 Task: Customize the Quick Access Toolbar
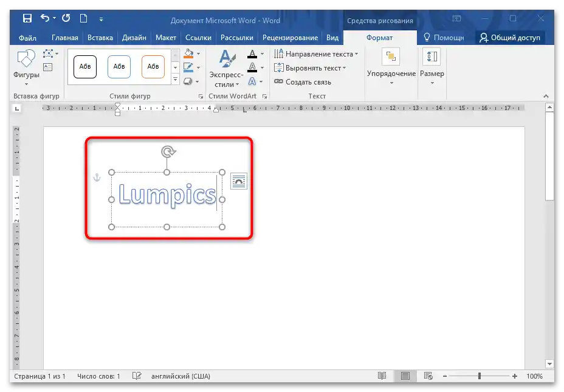click(x=101, y=19)
